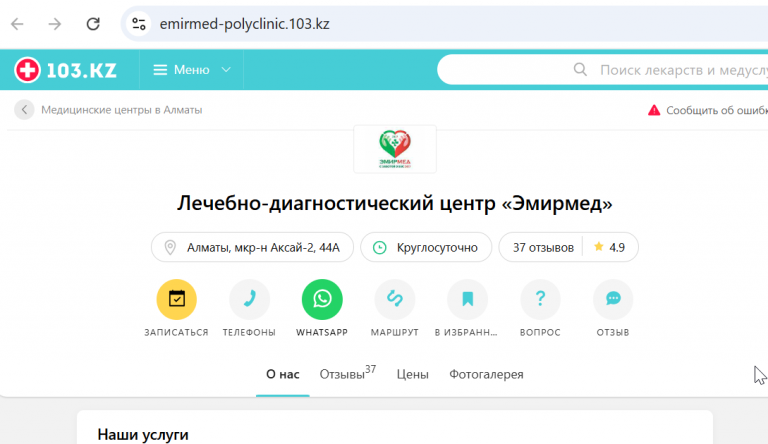
Task: Open site information icon in address bar
Action: (x=139, y=24)
